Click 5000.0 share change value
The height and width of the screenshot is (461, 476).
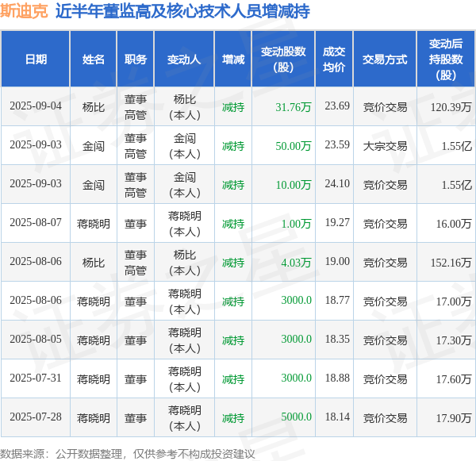click(296, 417)
